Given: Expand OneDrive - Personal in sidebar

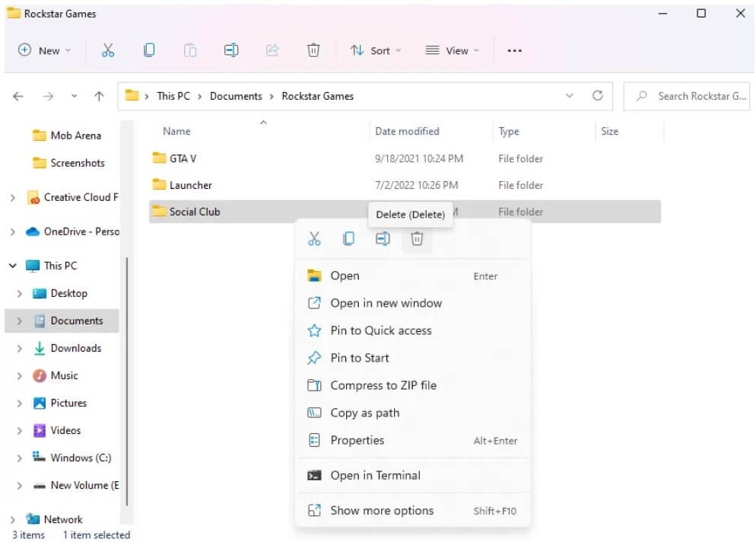Looking at the screenshot, I should (x=13, y=231).
